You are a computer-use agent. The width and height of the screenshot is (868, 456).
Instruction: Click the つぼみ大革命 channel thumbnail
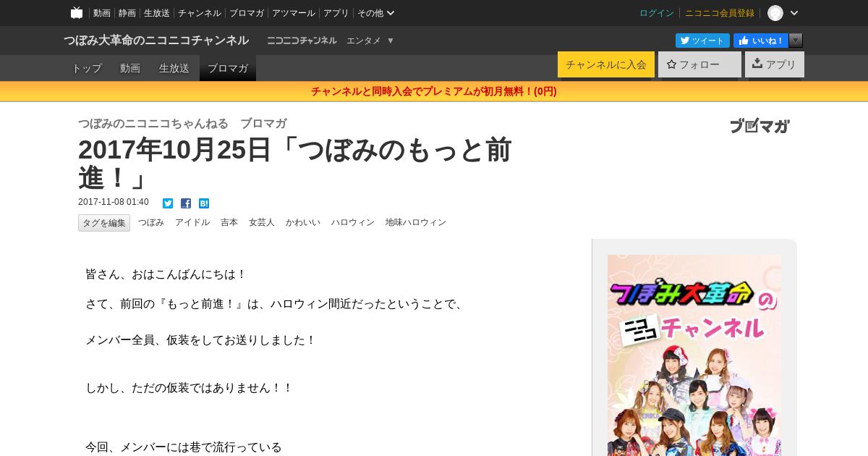[694, 355]
